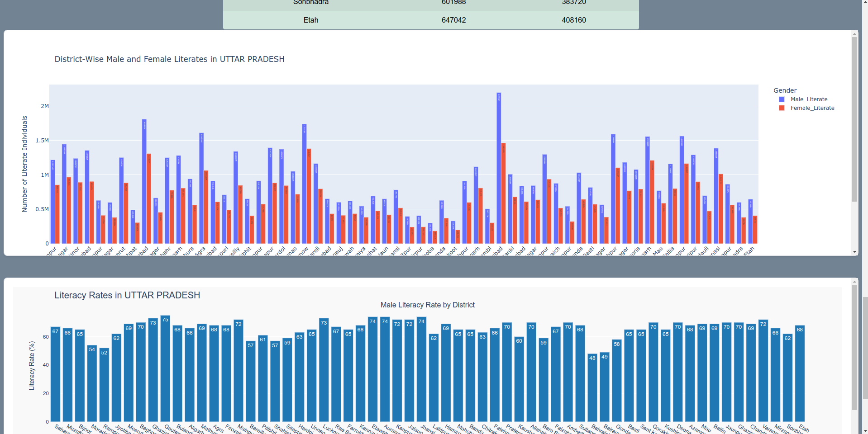Click 'Pilibhit' x-axis label in literacy rate chart
Image resolution: width=868 pixels, height=434 pixels.
[269, 429]
